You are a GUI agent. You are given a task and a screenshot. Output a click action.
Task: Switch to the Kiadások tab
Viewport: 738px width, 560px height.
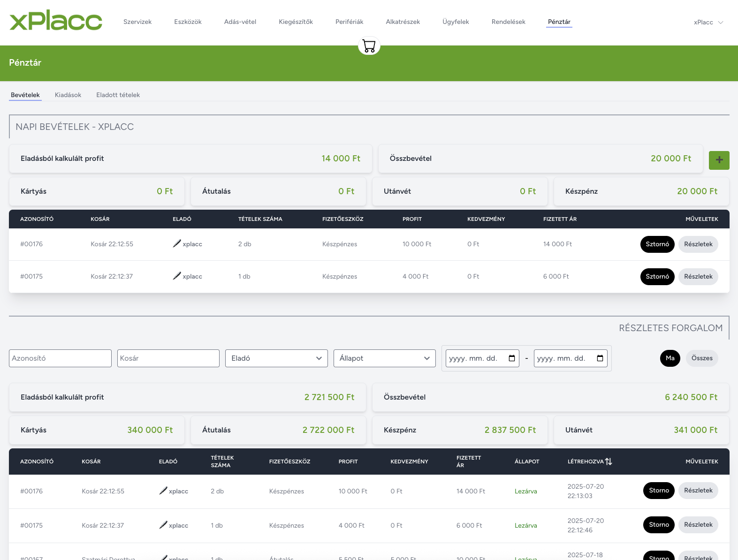pyautogui.click(x=68, y=95)
